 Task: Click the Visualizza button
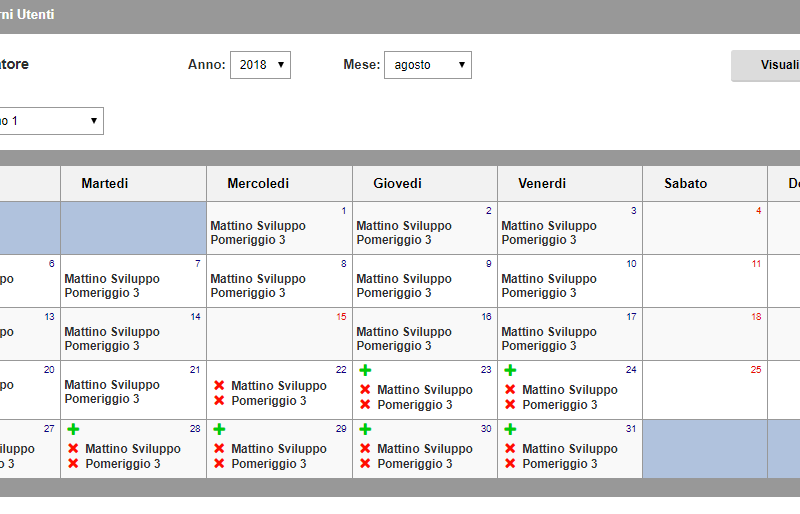(765, 65)
